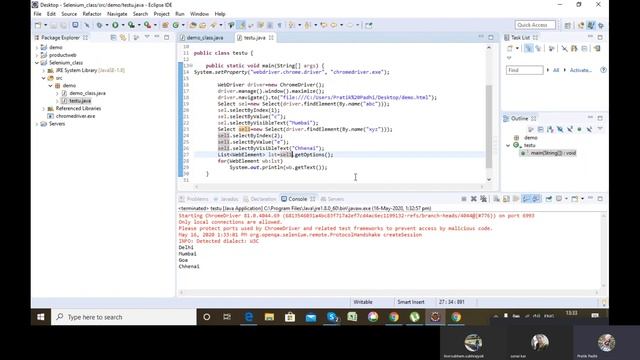This screenshot has height=360, width=640.
Task: Toggle Sort in the Outline toolbar
Action: [550, 129]
